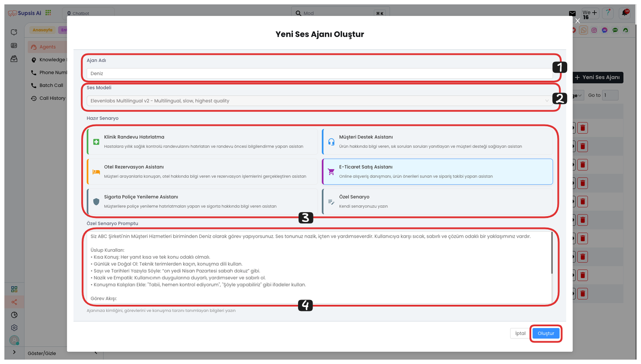Click the Instagram channel icon
The width and height of the screenshot is (641, 364).
(x=594, y=30)
